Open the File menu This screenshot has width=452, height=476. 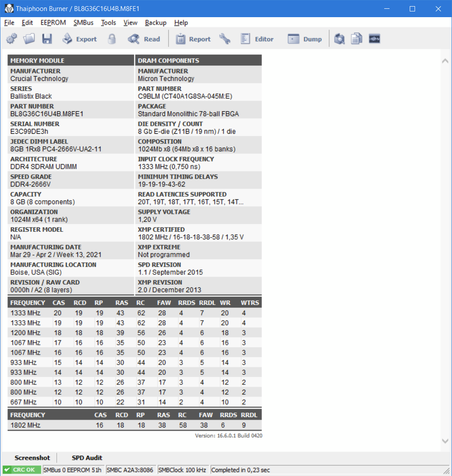coord(9,23)
